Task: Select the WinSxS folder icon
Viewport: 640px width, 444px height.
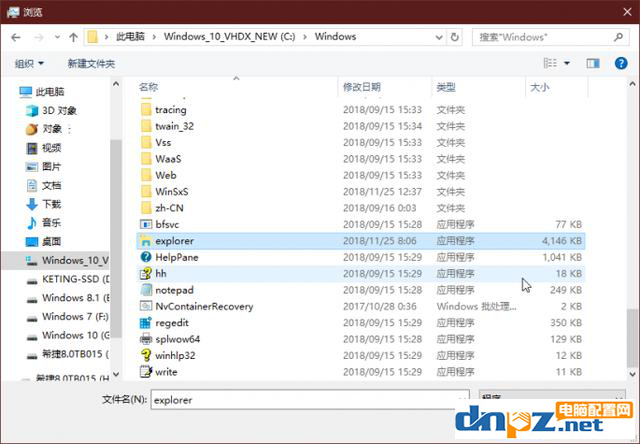Action: [x=146, y=191]
